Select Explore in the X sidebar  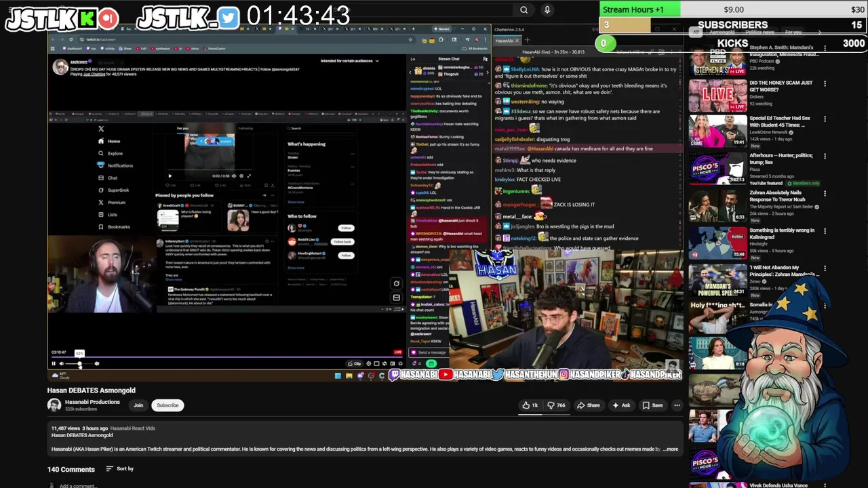(110, 153)
